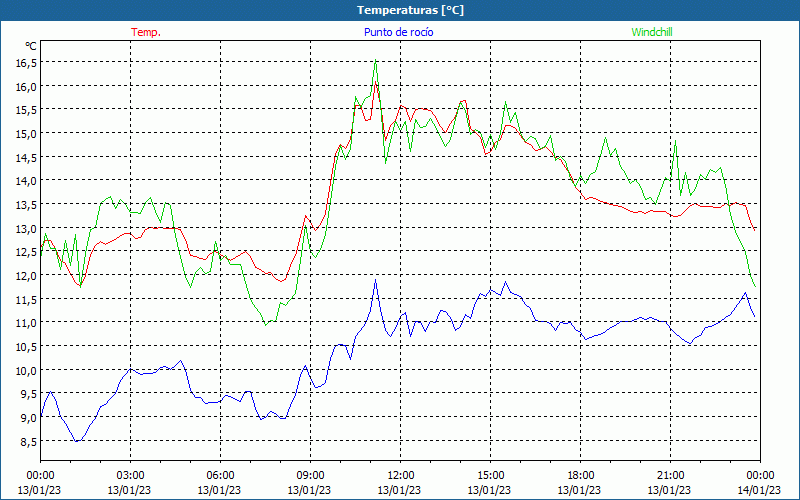Screen dimensions: 800x500
Task: Click the 13/01/23 date under 03:00
Action: pos(129,490)
